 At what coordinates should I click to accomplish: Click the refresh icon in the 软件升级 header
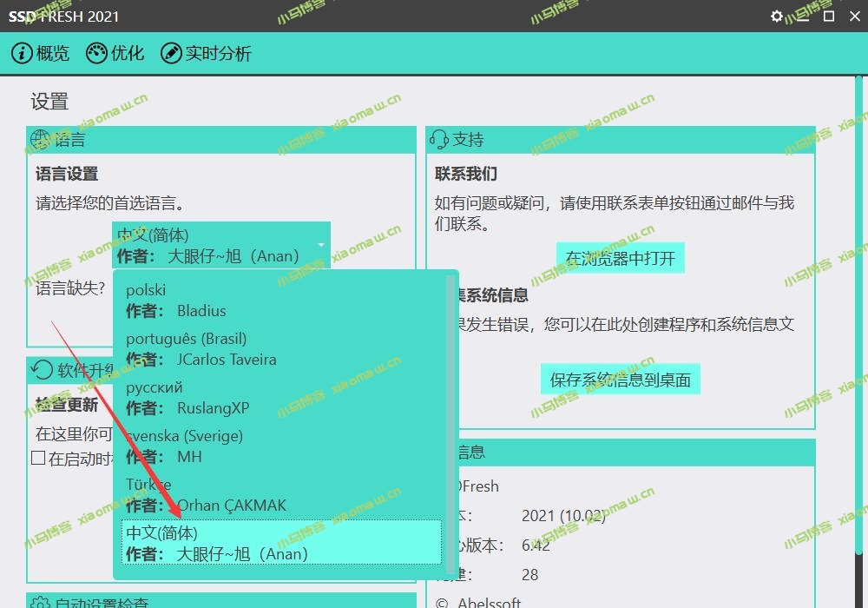[x=42, y=370]
